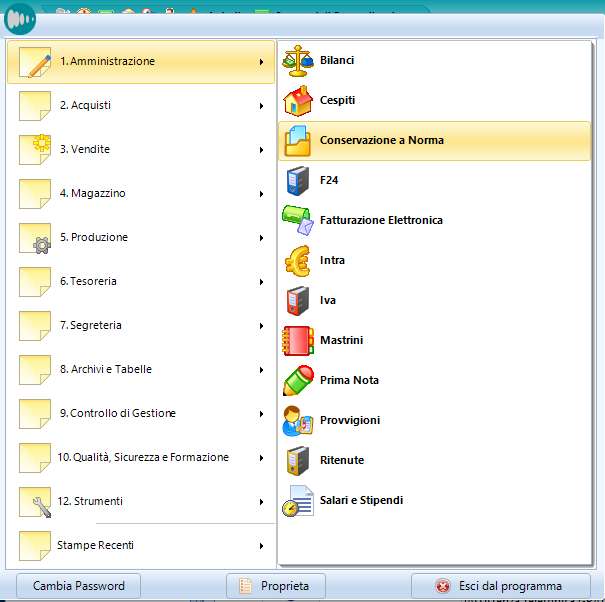Click the Salari e Stipendi icon
Image resolution: width=605 pixels, height=602 pixels.
tap(298, 501)
